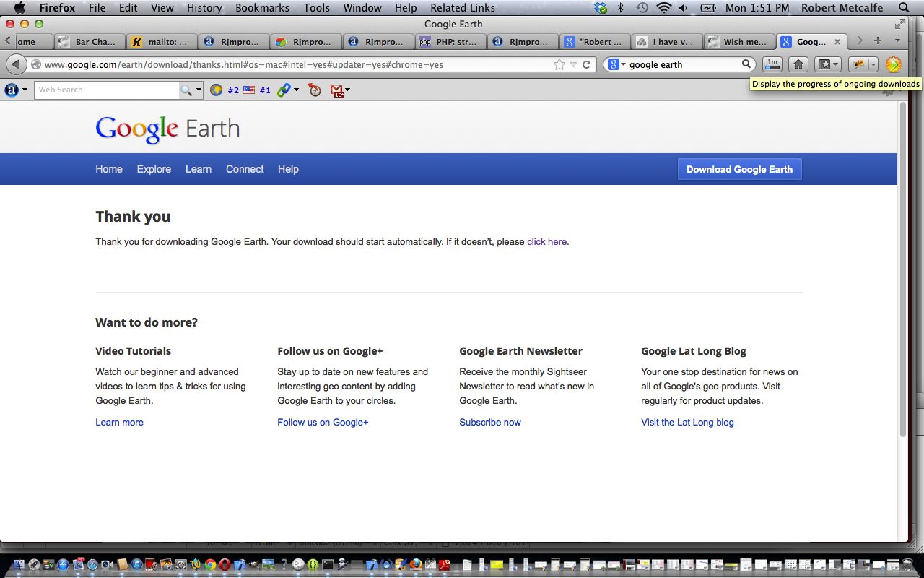Viewport: 924px width, 578px height.
Task: Open the URL history dropdown arrow
Action: point(573,64)
